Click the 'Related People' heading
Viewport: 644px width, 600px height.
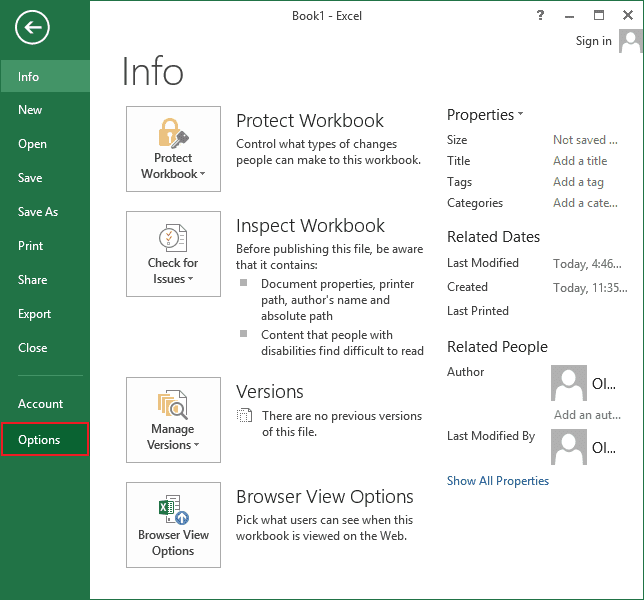(497, 347)
